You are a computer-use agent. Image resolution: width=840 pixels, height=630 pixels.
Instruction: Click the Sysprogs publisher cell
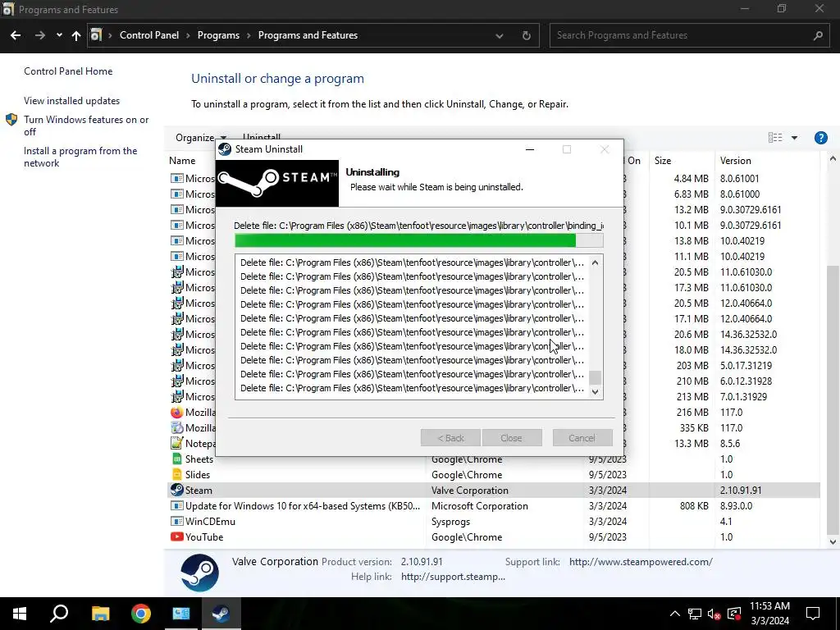click(450, 521)
